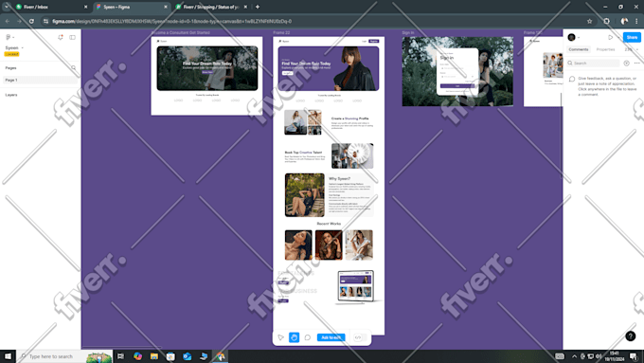Show hidden system tray icons chevron

(x=574, y=356)
